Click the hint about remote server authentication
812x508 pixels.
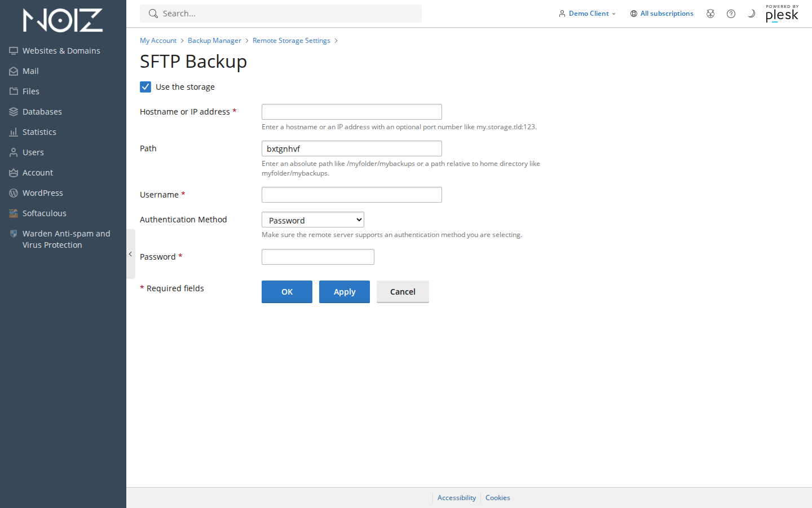[x=392, y=235]
